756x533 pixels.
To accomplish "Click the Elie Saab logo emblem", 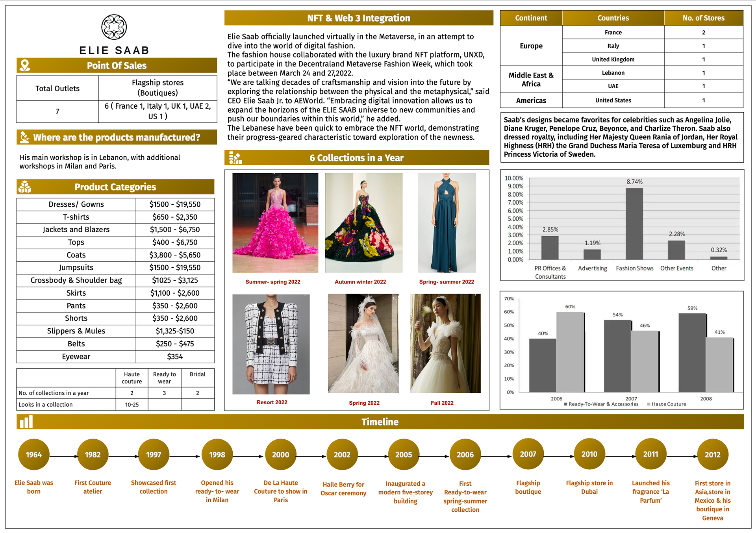I will (x=114, y=27).
